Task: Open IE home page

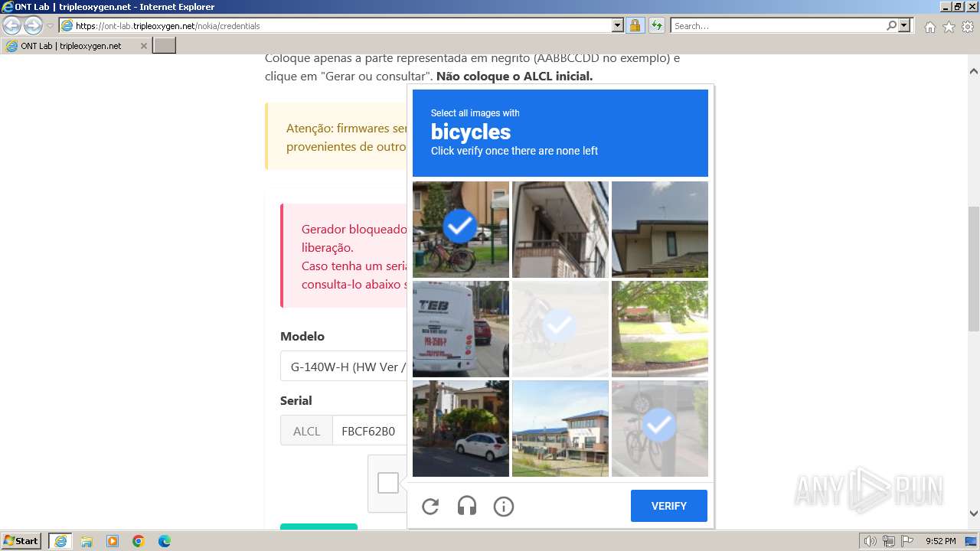Action: (929, 27)
